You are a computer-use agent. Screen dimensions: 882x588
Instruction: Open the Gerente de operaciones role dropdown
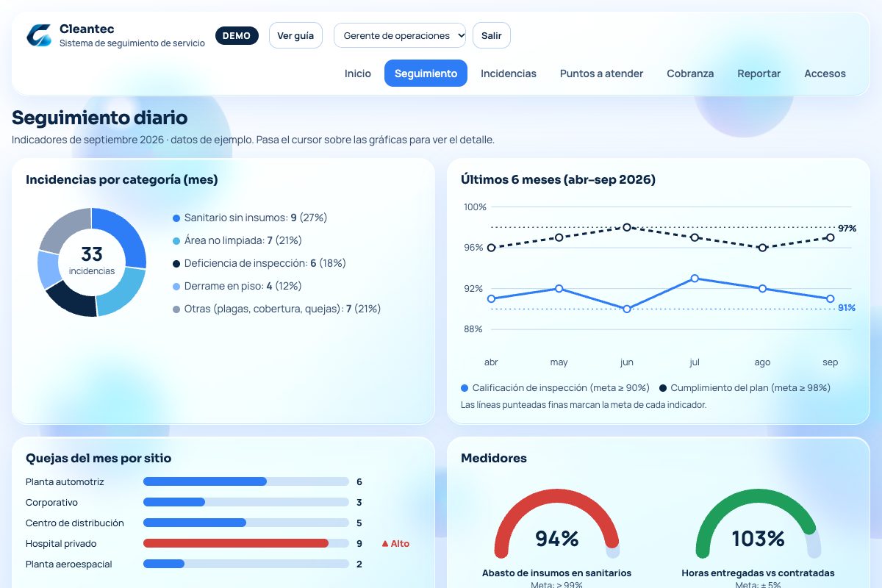pos(400,35)
